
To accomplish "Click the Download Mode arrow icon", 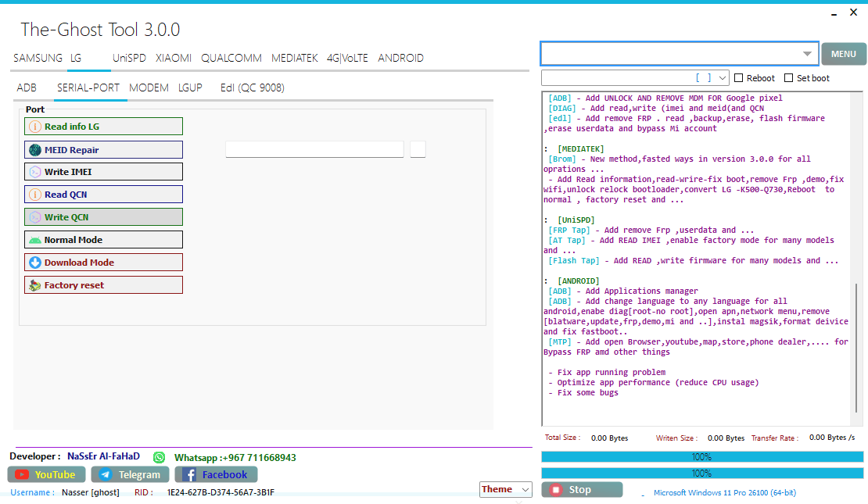I will tap(34, 263).
